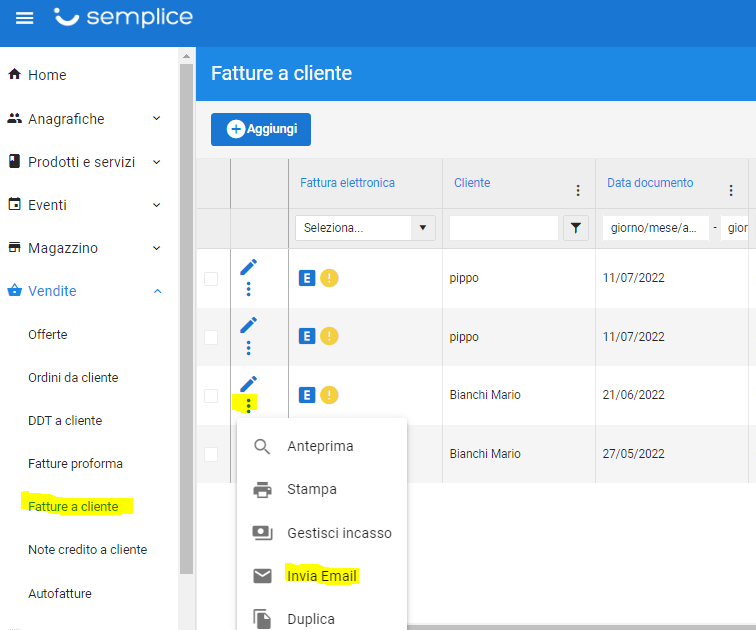The height and width of the screenshot is (630, 756).
Task: Click the giorno/mese/a... start date field
Action: coord(656,228)
